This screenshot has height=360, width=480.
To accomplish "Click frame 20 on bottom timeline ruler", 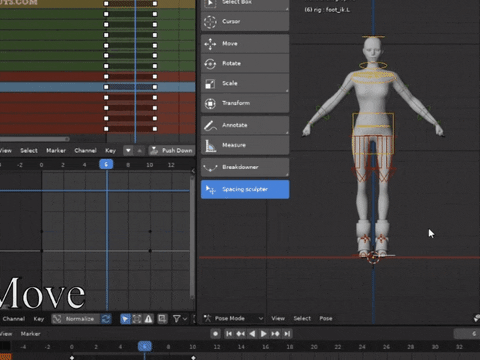I will (x=314, y=347).
